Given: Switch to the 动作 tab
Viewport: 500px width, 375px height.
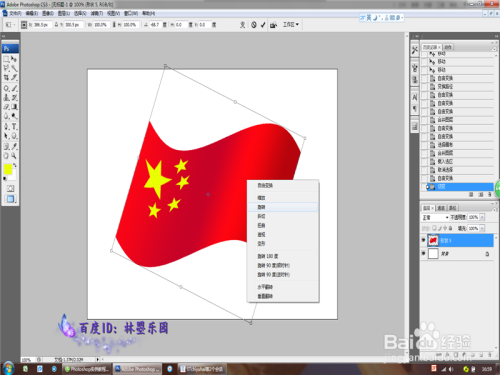Looking at the screenshot, I should pyautogui.click(x=448, y=47).
